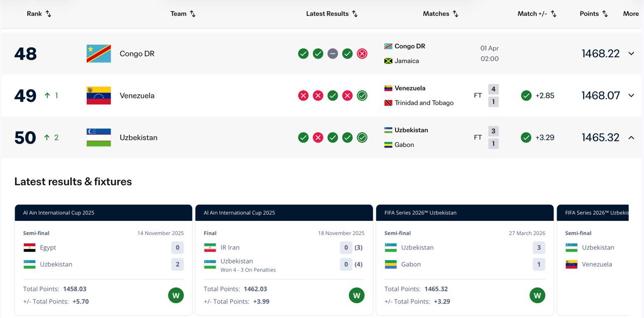
Task: Click Uzbekistan's flag in rank 50 row
Action: coord(99,137)
